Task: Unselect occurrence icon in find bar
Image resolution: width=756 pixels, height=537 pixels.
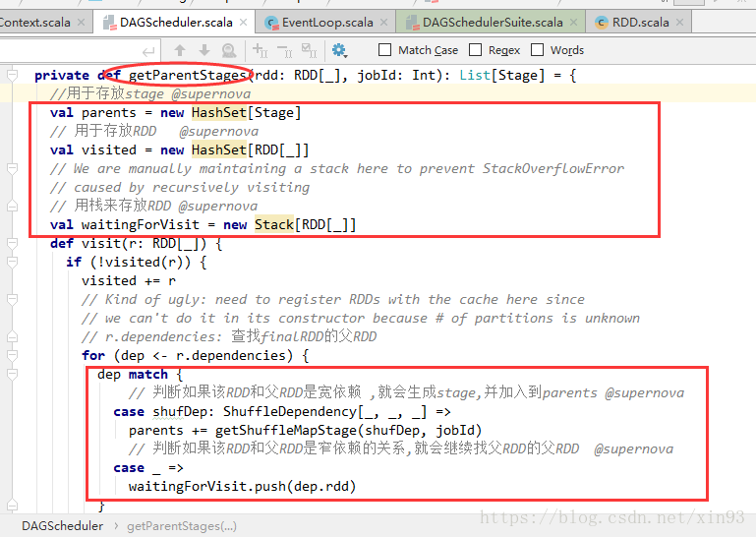Action: (x=284, y=50)
